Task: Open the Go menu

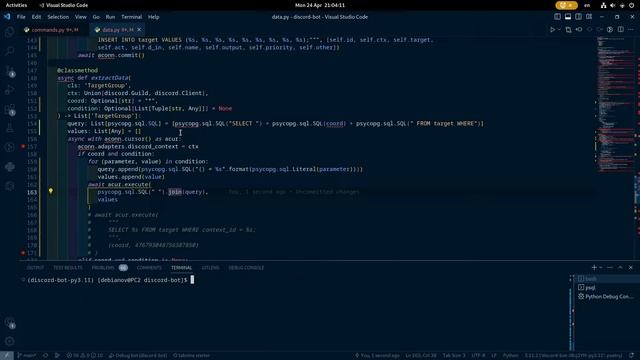Action: 96,17
